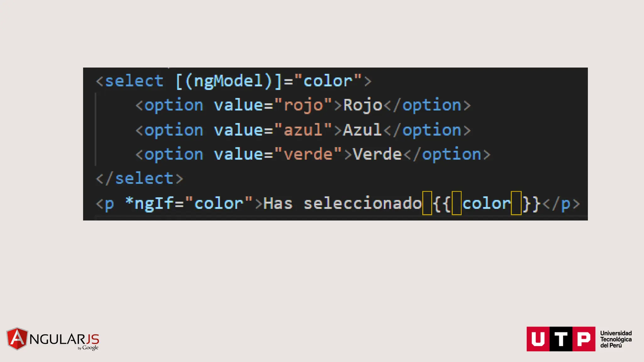Click the Azul option label text
Viewport: 644px width, 362px height.
click(362, 129)
